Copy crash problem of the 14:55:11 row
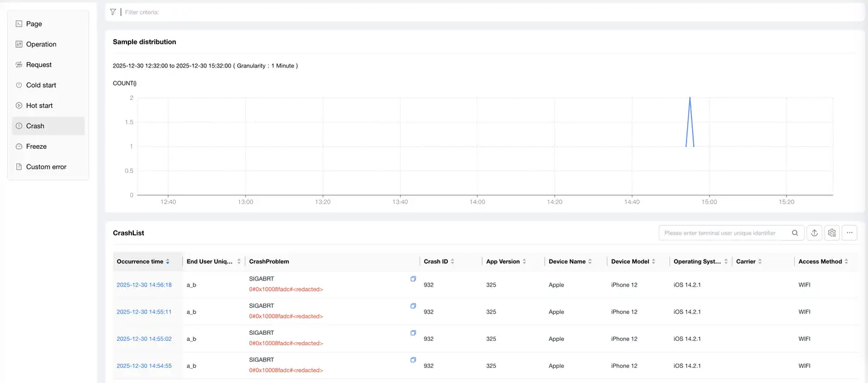The height and width of the screenshot is (383, 868). 413,306
